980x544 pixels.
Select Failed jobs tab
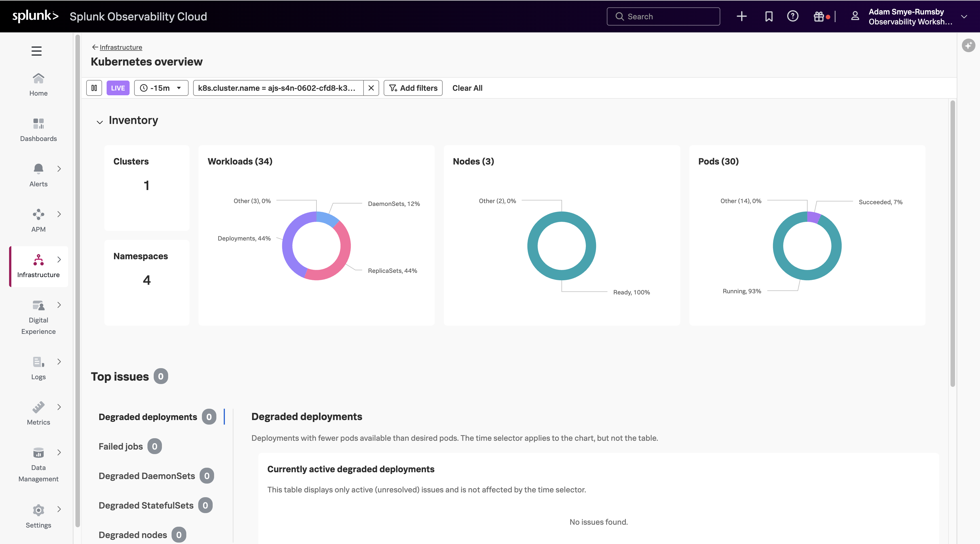point(130,446)
